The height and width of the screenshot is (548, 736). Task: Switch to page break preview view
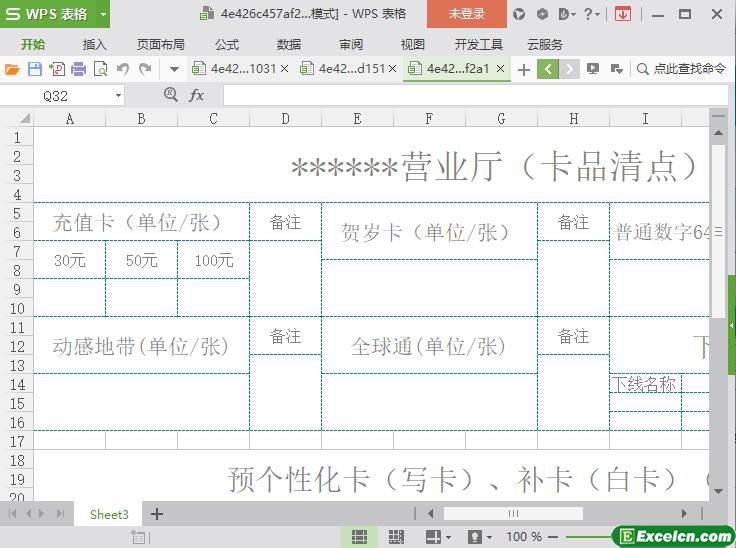(397, 536)
